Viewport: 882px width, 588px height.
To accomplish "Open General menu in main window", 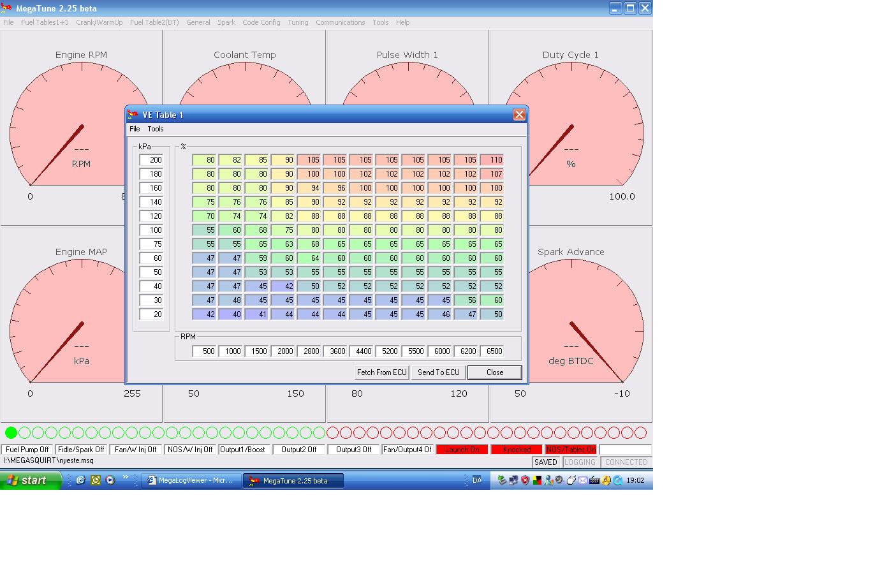I will [x=198, y=22].
